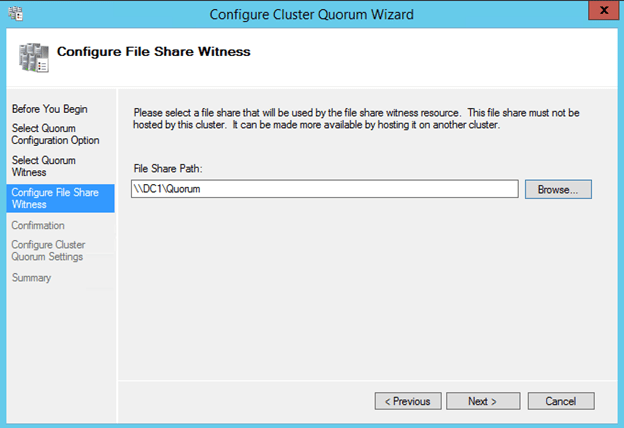
Task: Jump to the Configure Cluster Quorum Settings step
Action: tap(48, 251)
